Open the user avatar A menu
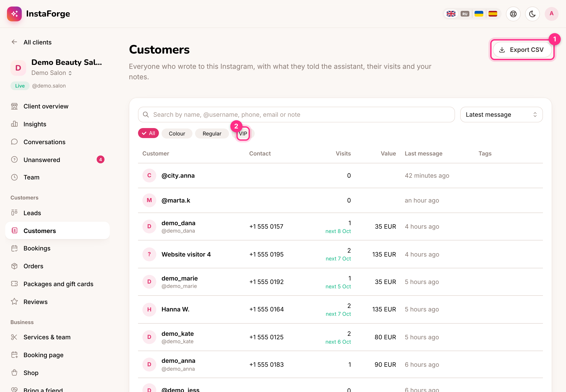Viewport: 566px width, 392px height. point(551,14)
